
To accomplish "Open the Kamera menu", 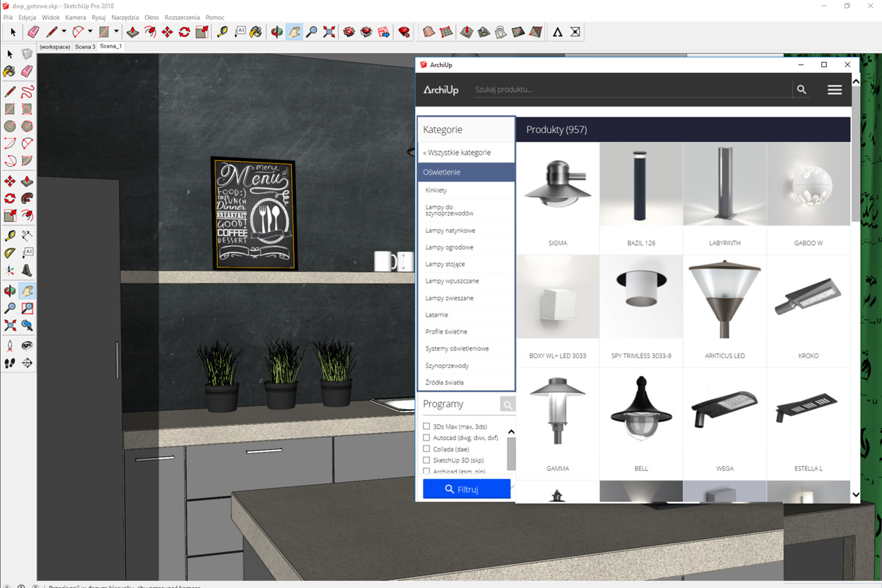I will tap(75, 17).
